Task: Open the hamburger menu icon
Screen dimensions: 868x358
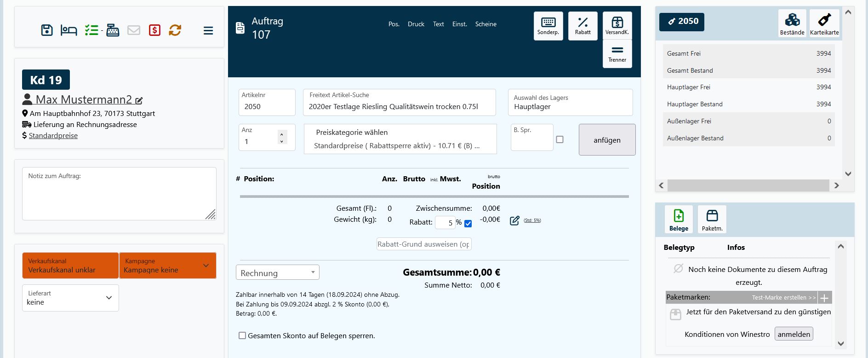Action: [208, 31]
